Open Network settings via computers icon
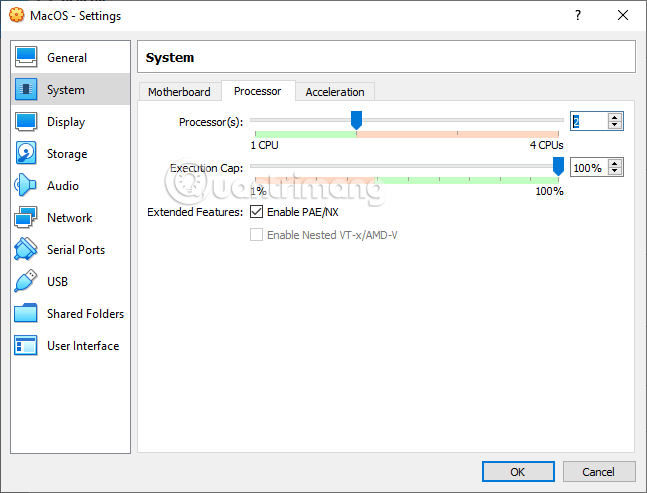Screen dimensions: 647x493 [x=26, y=217]
